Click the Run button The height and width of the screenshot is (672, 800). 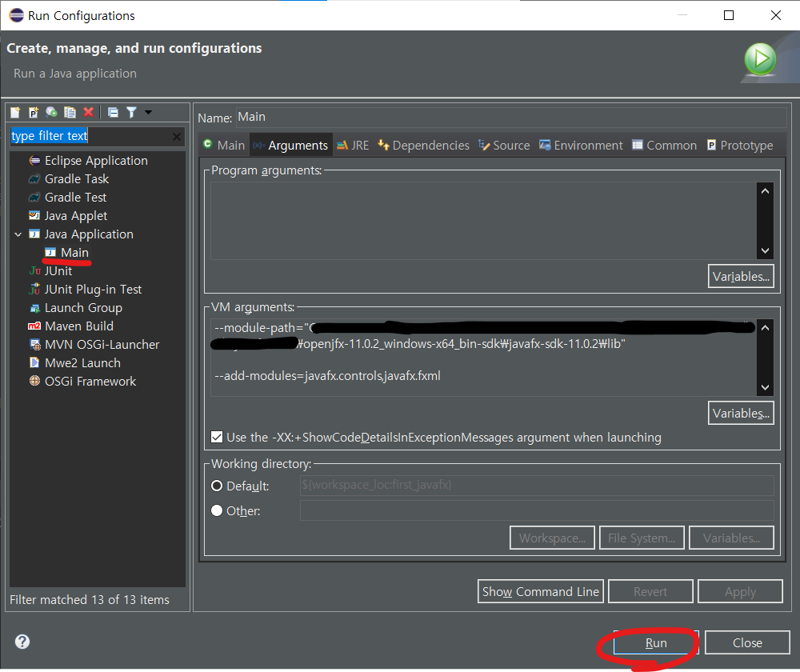click(x=656, y=642)
